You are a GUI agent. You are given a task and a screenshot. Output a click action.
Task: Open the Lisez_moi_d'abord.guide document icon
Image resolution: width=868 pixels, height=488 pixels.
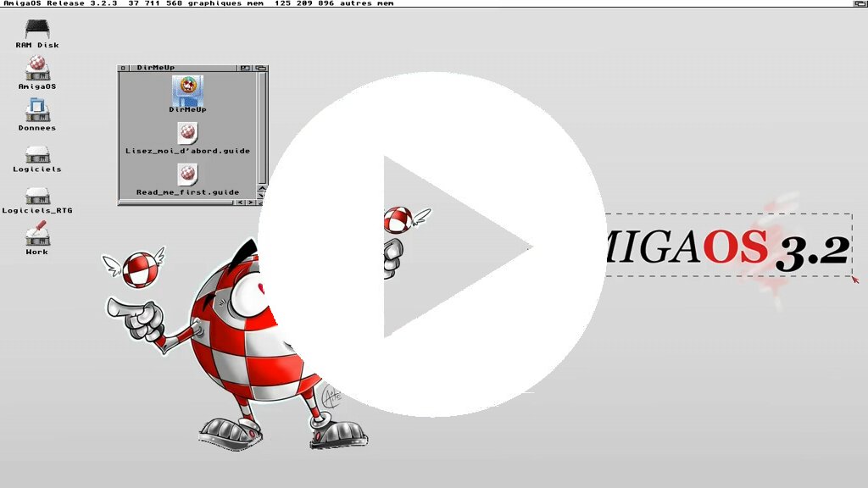pyautogui.click(x=187, y=133)
